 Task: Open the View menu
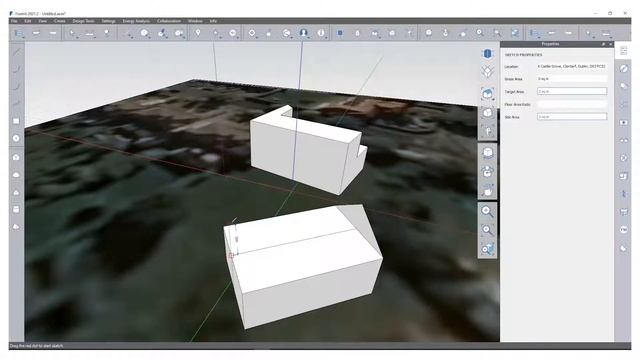(42, 21)
